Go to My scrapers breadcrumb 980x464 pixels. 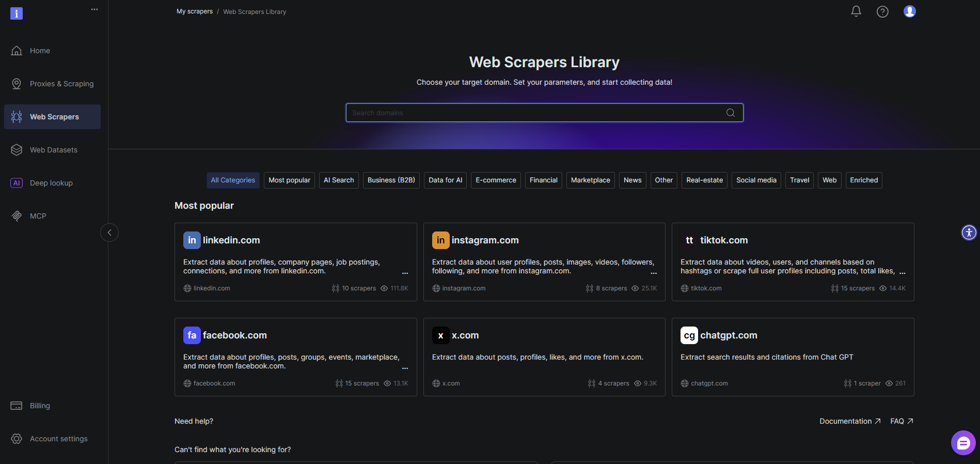click(195, 11)
